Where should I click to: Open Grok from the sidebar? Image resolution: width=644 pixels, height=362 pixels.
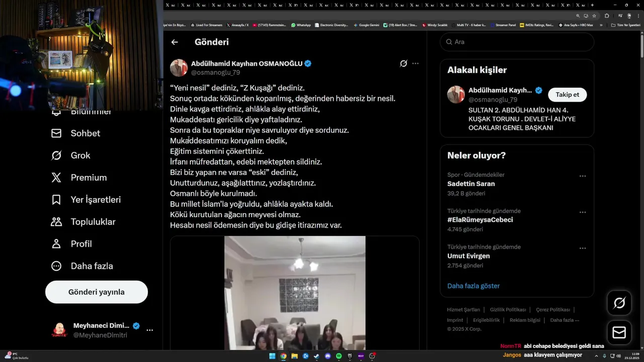(x=71, y=155)
